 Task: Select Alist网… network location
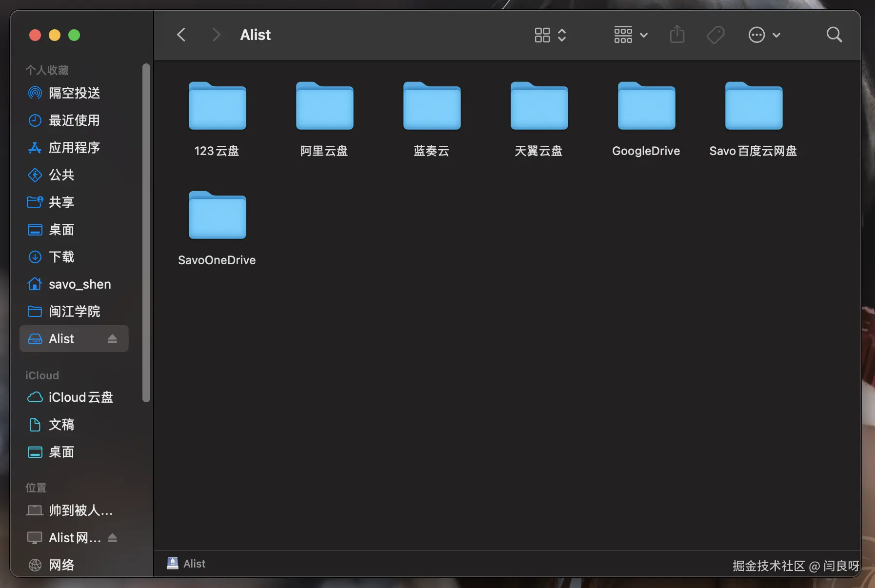pyautogui.click(x=74, y=538)
